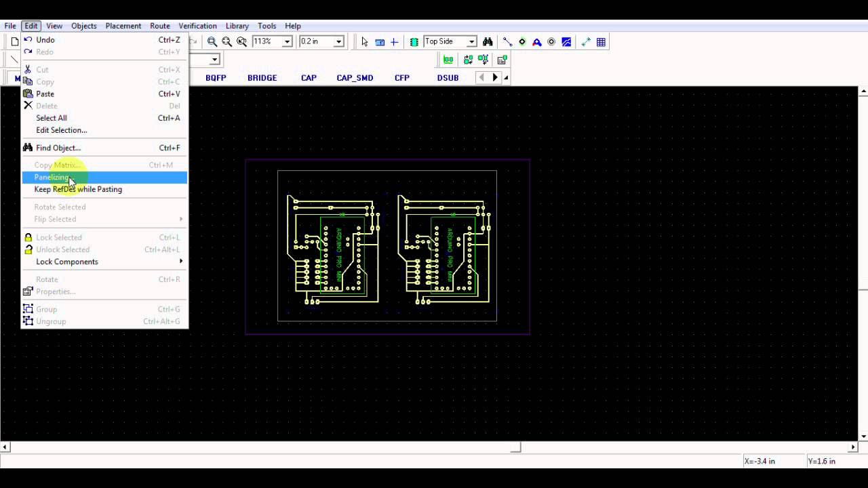Image resolution: width=868 pixels, height=488 pixels.
Task: Select the blue copper pour icon
Action: [566, 41]
